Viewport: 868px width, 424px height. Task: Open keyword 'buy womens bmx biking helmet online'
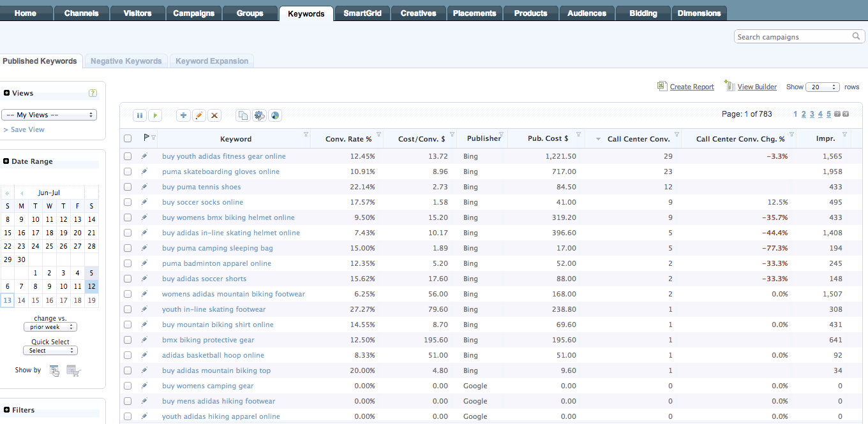[228, 217]
